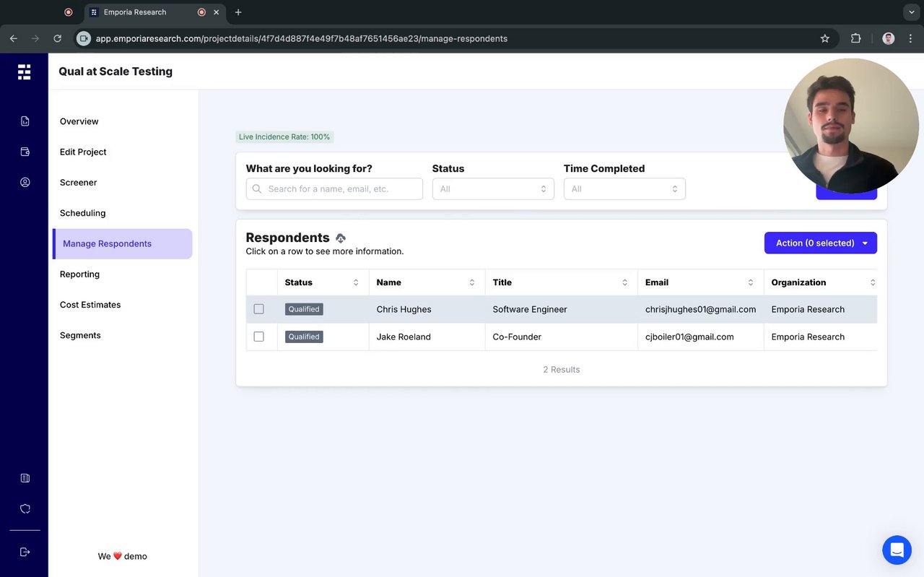Viewport: 924px width, 577px height.
Task: Open the chat support bubble
Action: pos(897,550)
